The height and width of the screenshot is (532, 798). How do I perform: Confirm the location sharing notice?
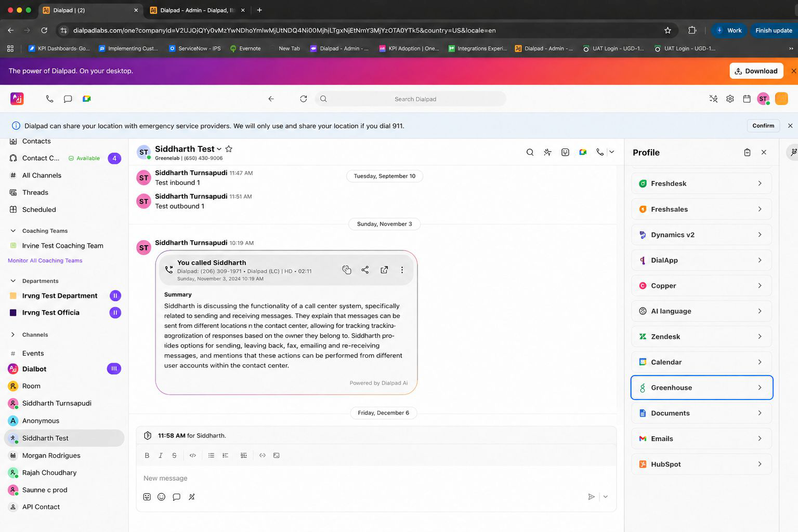point(763,126)
